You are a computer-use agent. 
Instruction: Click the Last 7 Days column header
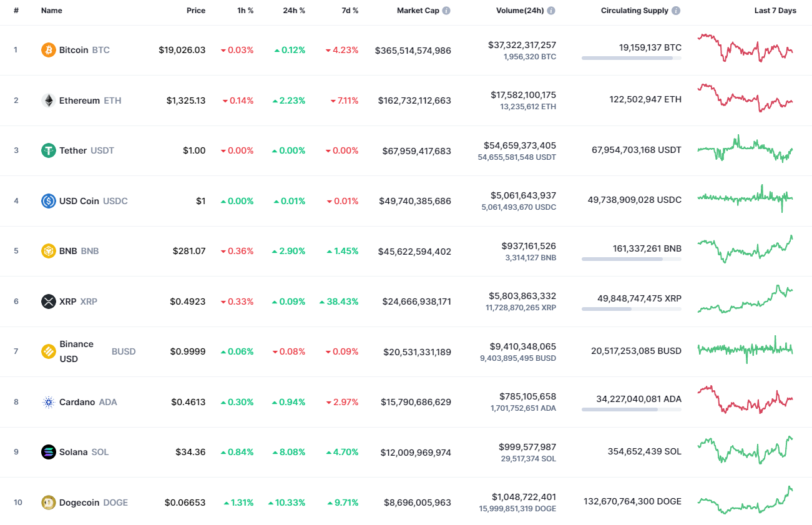(x=775, y=11)
